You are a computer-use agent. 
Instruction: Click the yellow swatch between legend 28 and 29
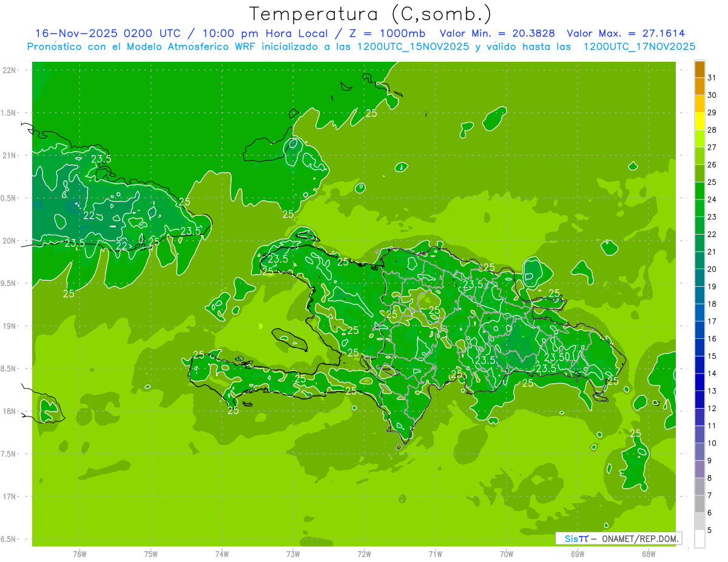point(699,121)
